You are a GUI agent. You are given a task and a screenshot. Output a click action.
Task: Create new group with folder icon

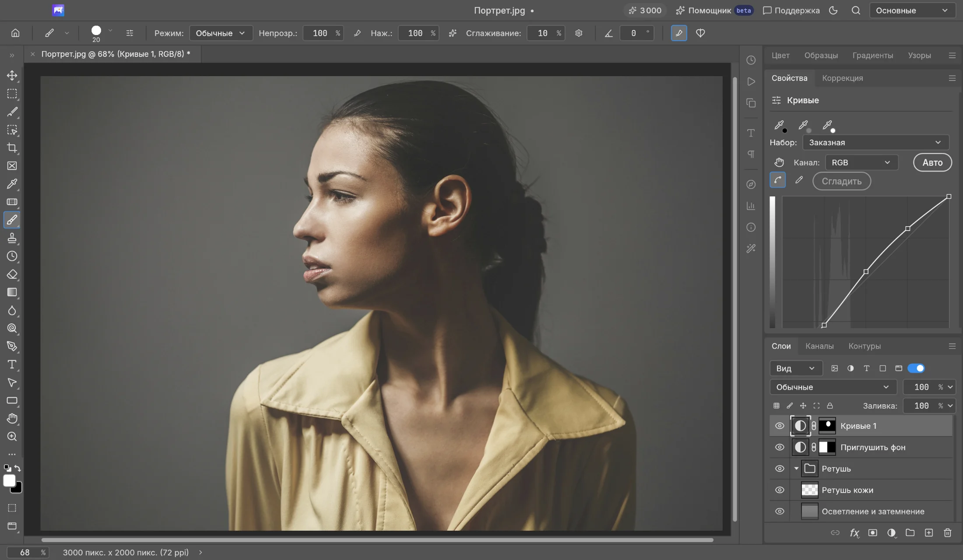(910, 533)
